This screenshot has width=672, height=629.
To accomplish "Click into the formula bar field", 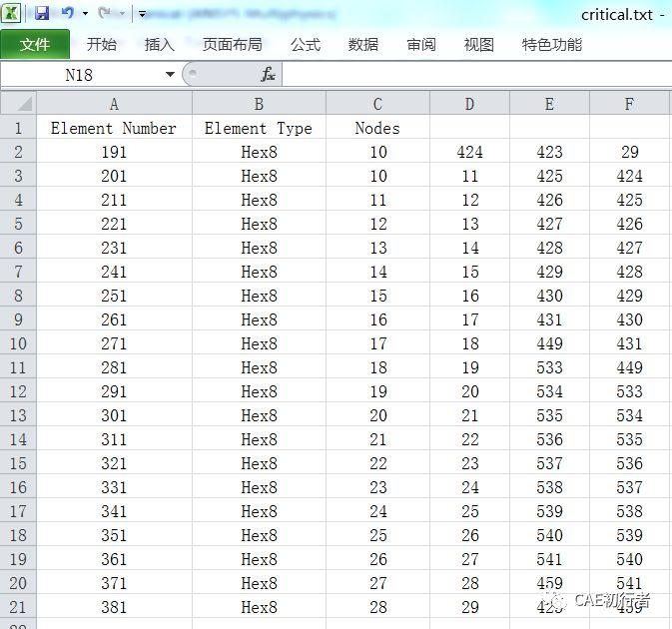I will [476, 75].
